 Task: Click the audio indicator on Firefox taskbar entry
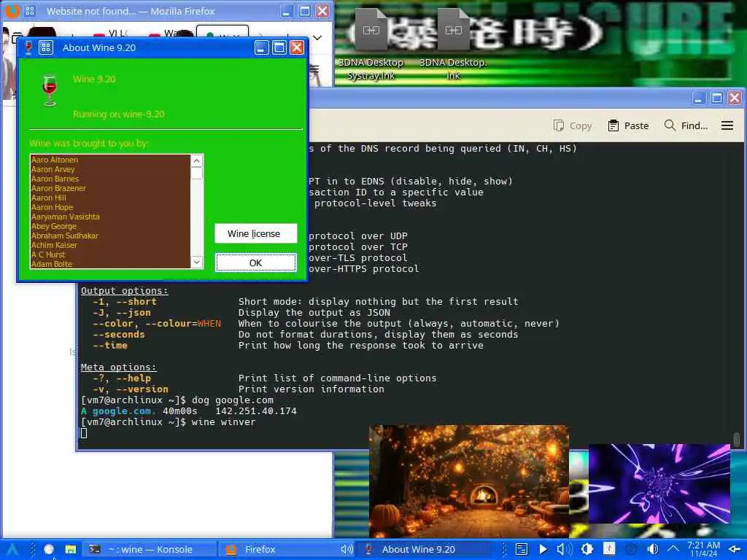coord(347,550)
